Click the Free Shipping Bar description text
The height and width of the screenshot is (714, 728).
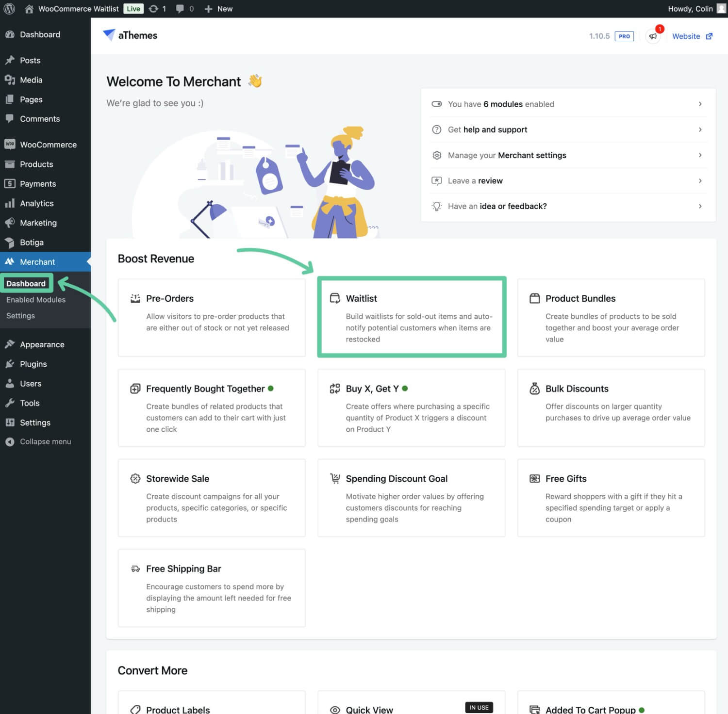pyautogui.click(x=219, y=598)
